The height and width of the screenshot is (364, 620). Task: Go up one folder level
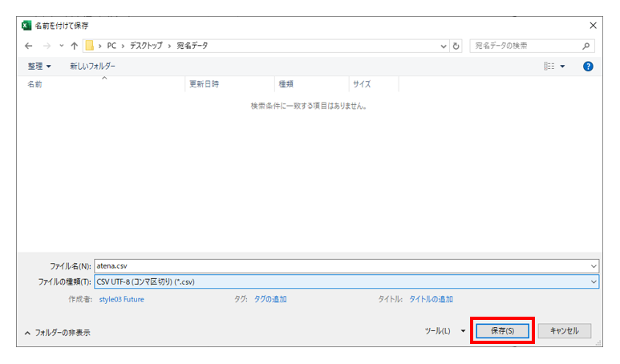pyautogui.click(x=75, y=46)
